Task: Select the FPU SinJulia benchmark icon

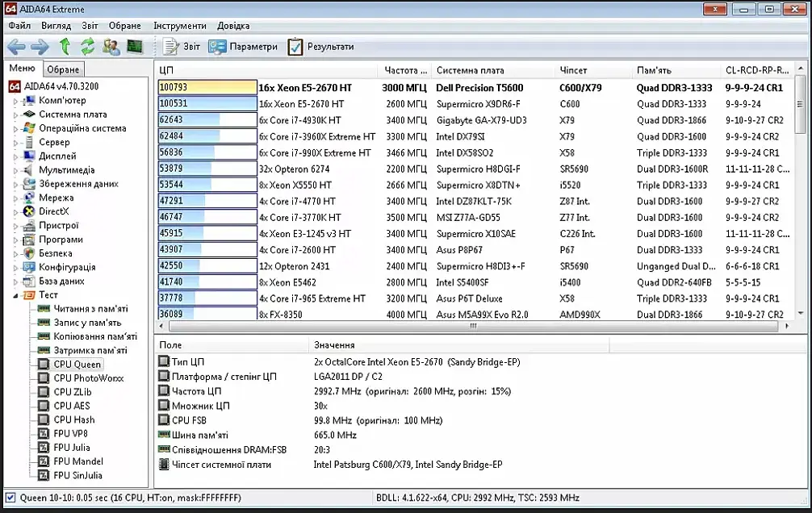Action: coord(44,476)
